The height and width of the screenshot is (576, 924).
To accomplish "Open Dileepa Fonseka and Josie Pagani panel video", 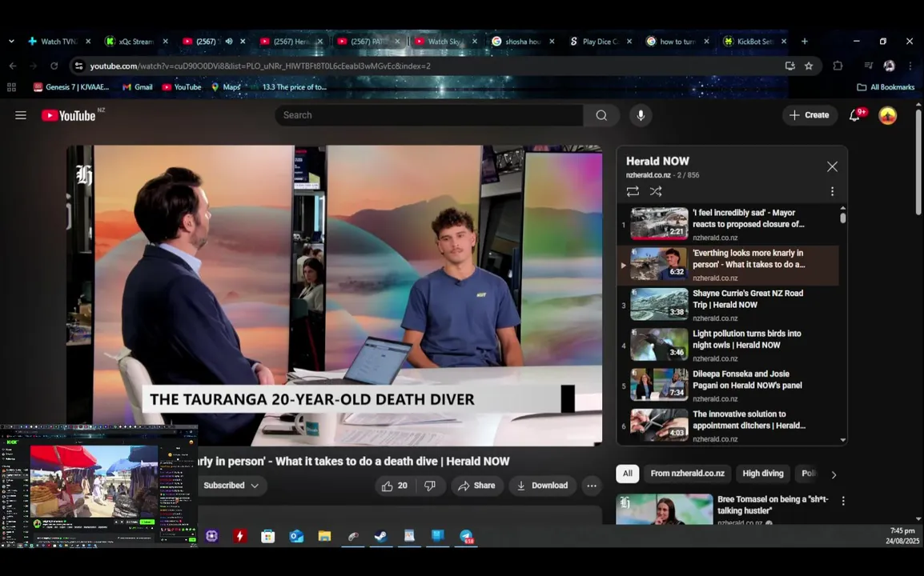I will 728,386.
